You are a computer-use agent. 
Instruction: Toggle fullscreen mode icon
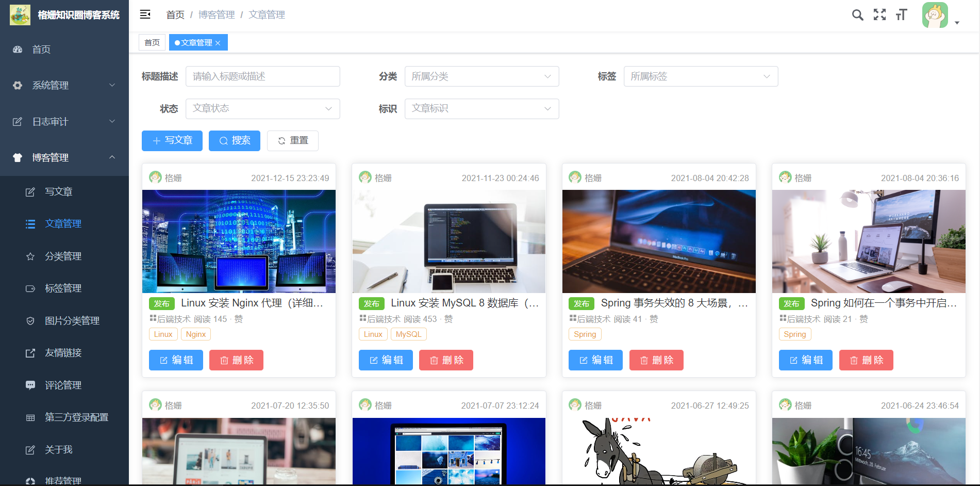[879, 15]
